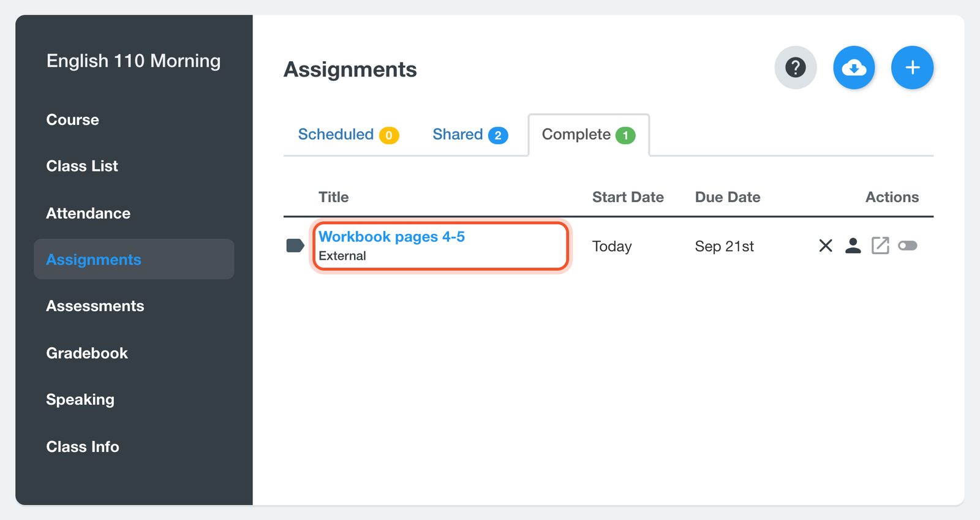Open the Workbook pages 4-5 link
Image resolution: width=980 pixels, height=520 pixels.
tap(391, 236)
